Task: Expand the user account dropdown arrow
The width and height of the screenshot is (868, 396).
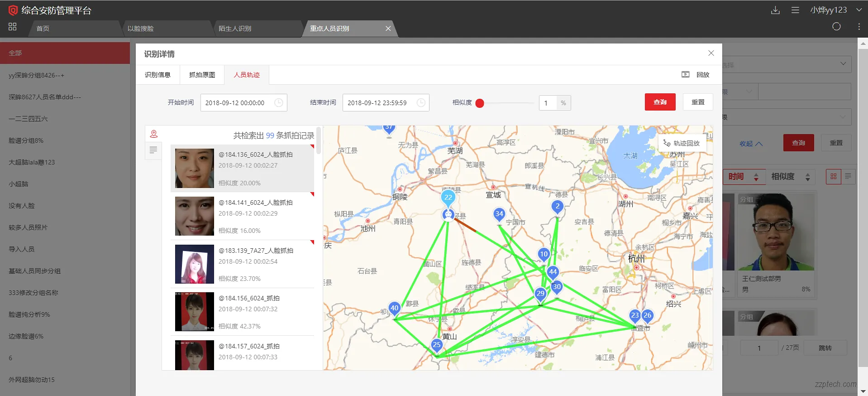Action: pyautogui.click(x=858, y=10)
